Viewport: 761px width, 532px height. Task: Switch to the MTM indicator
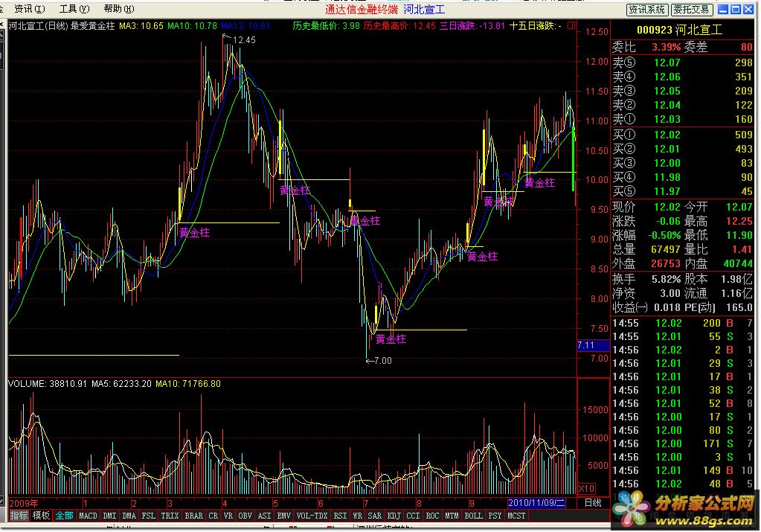point(452,516)
